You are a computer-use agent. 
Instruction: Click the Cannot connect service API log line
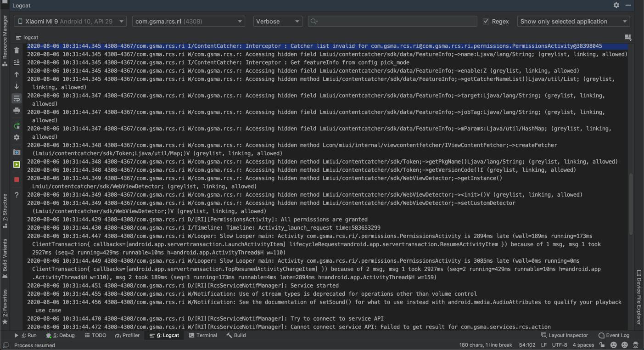click(289, 327)
